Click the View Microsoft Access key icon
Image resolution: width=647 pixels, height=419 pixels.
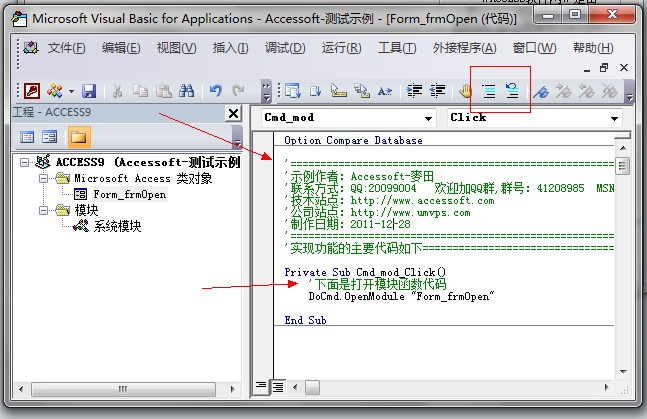pyautogui.click(x=32, y=91)
